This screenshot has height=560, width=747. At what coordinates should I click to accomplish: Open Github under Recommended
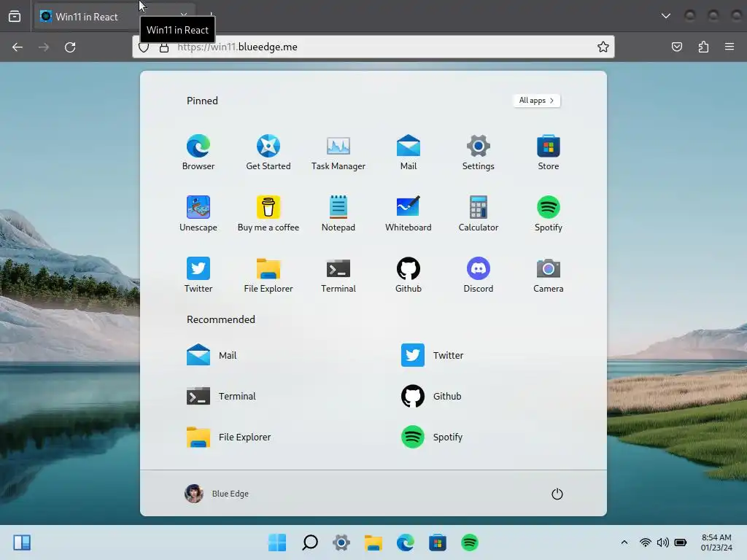431,396
